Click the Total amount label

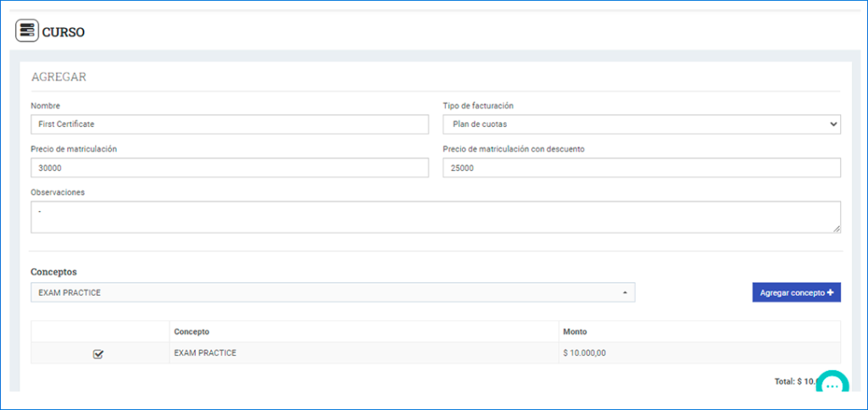coord(795,381)
